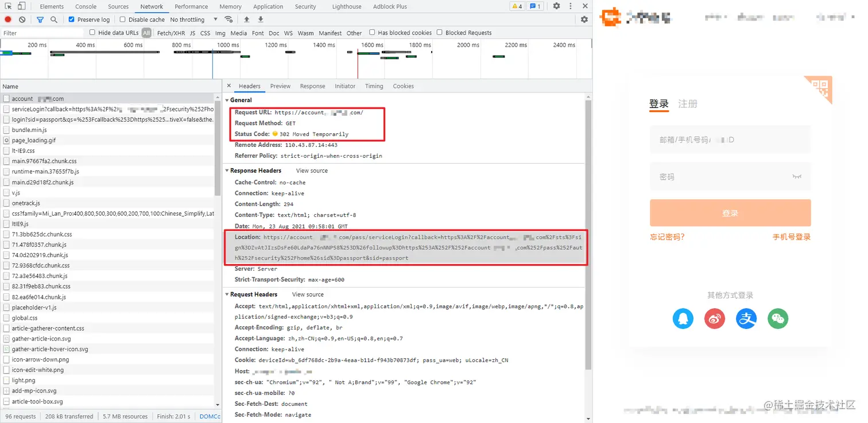
Task: Open Network panel settings gear
Action: pyautogui.click(x=584, y=20)
